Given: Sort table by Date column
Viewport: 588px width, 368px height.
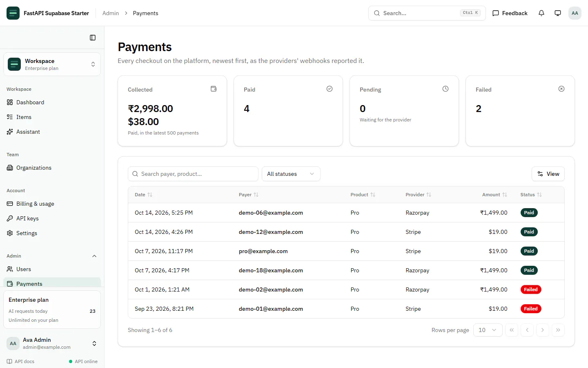Looking at the screenshot, I should click(x=143, y=195).
